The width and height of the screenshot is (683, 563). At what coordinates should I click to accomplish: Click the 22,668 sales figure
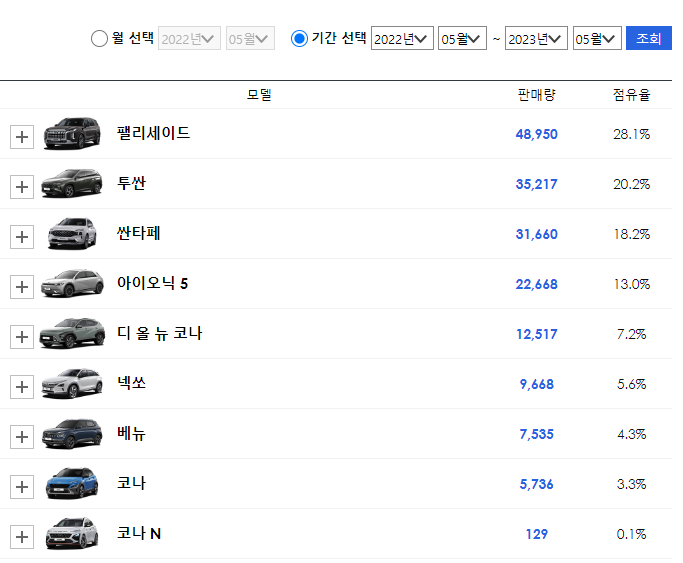[537, 284]
